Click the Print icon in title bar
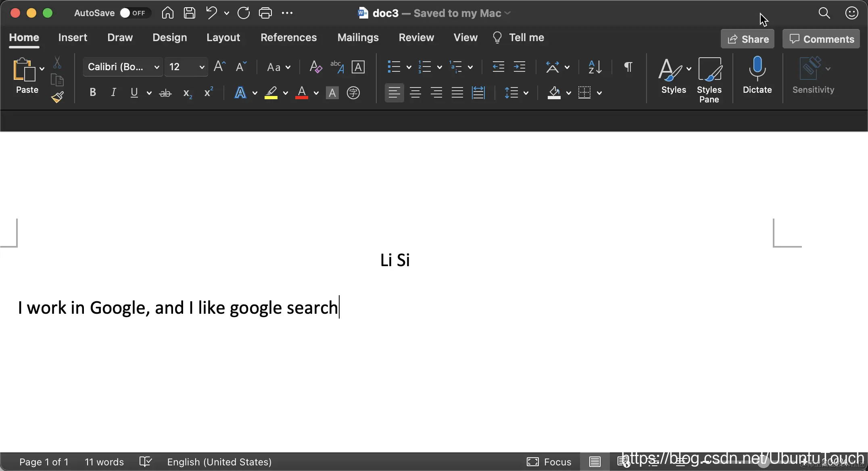 [x=265, y=13]
